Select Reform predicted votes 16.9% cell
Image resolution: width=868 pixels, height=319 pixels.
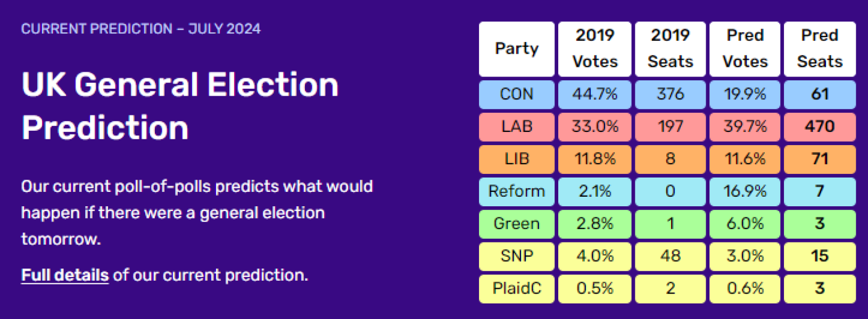point(745,191)
